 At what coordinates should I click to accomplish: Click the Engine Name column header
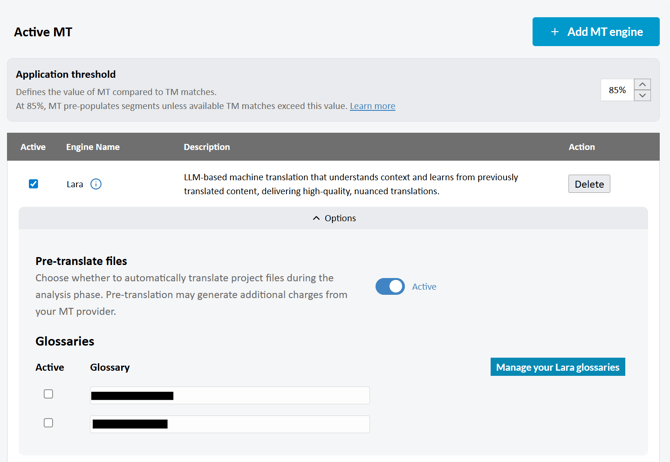pyautogui.click(x=93, y=147)
